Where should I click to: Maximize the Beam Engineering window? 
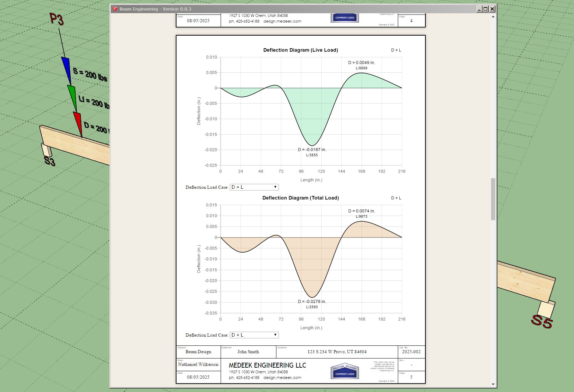point(485,9)
